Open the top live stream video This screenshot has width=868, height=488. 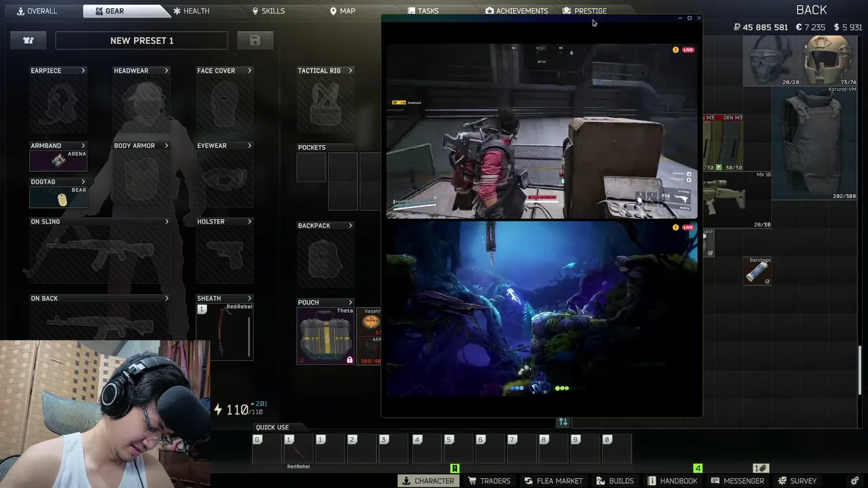click(x=542, y=131)
